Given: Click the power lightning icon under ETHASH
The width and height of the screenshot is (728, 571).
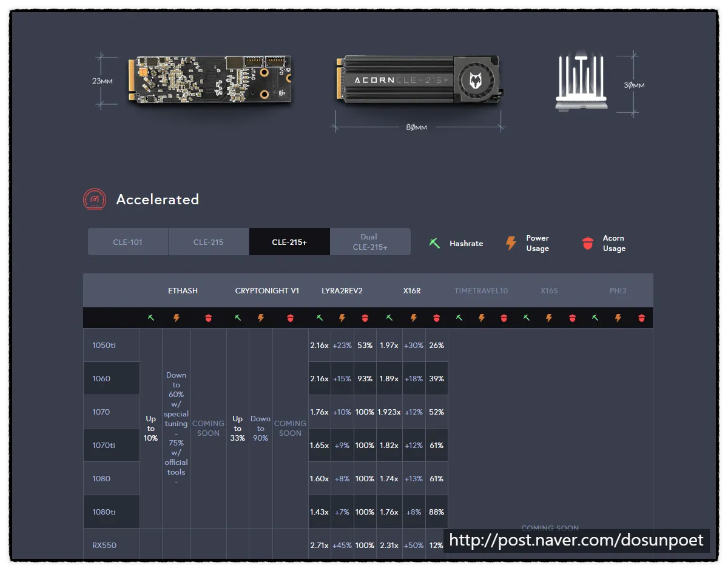Looking at the screenshot, I should click(x=177, y=318).
